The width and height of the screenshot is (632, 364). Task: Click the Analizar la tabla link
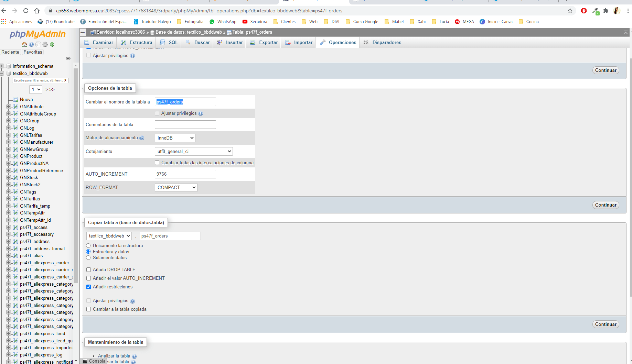[x=114, y=356]
